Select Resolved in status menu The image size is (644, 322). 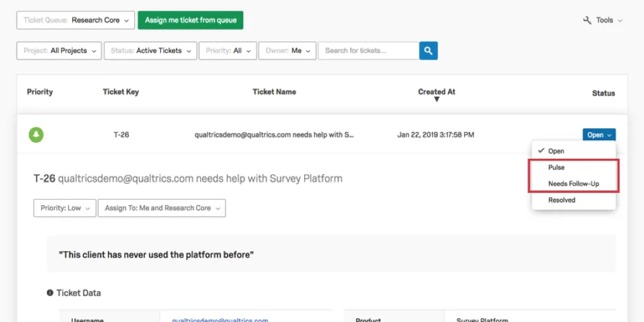(x=562, y=200)
